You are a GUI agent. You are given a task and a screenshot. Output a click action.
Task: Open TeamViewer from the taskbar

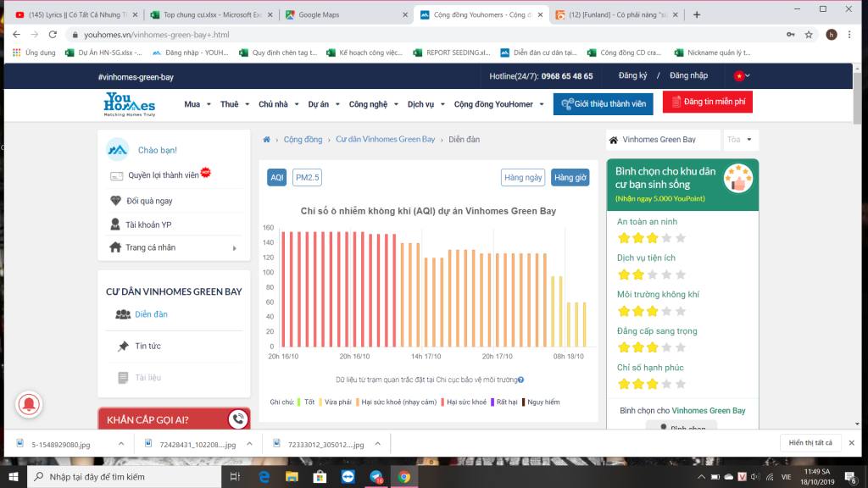click(x=348, y=476)
